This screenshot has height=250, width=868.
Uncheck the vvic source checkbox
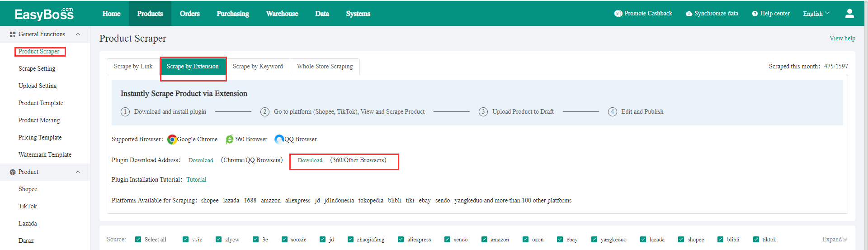click(186, 240)
